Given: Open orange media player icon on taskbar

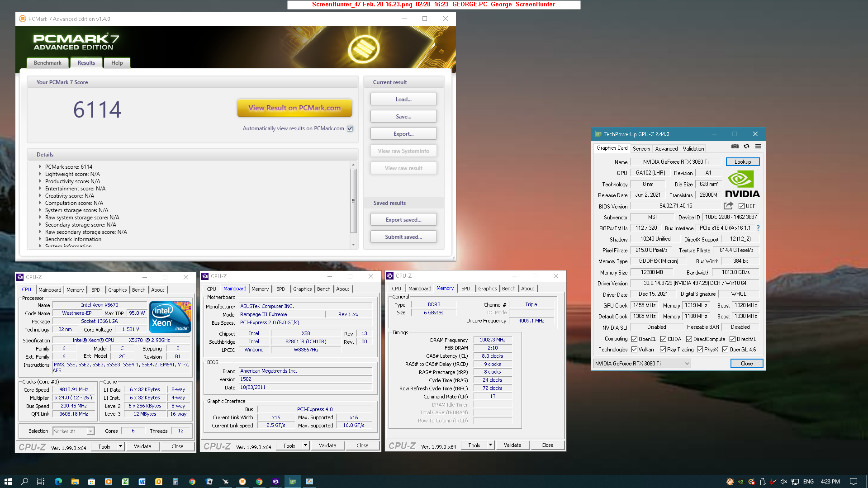Looking at the screenshot, I should point(109,482).
